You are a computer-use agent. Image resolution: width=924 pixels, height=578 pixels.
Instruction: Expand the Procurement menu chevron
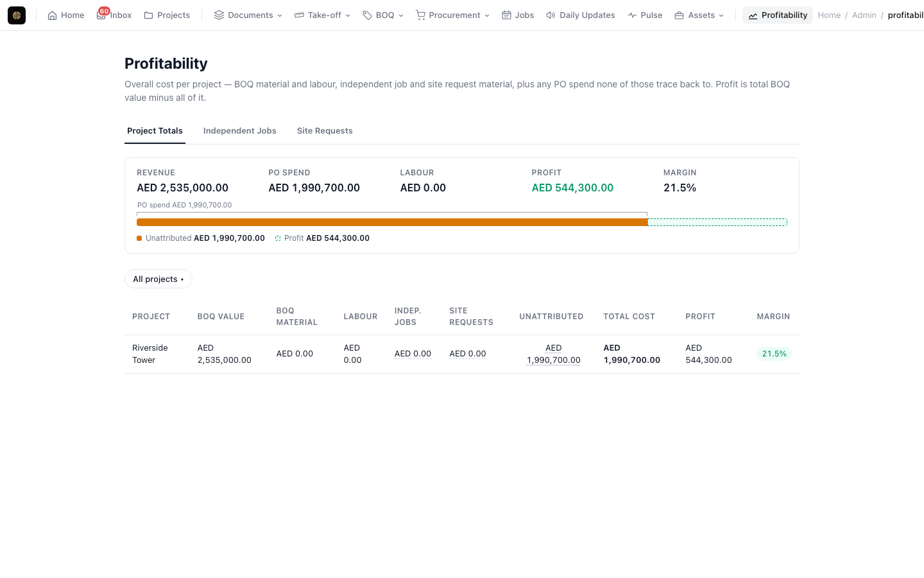coord(487,15)
